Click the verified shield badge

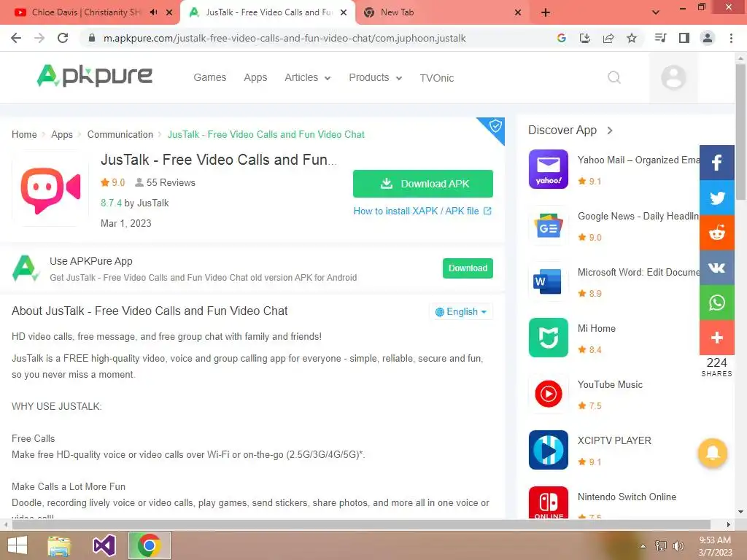click(x=495, y=126)
